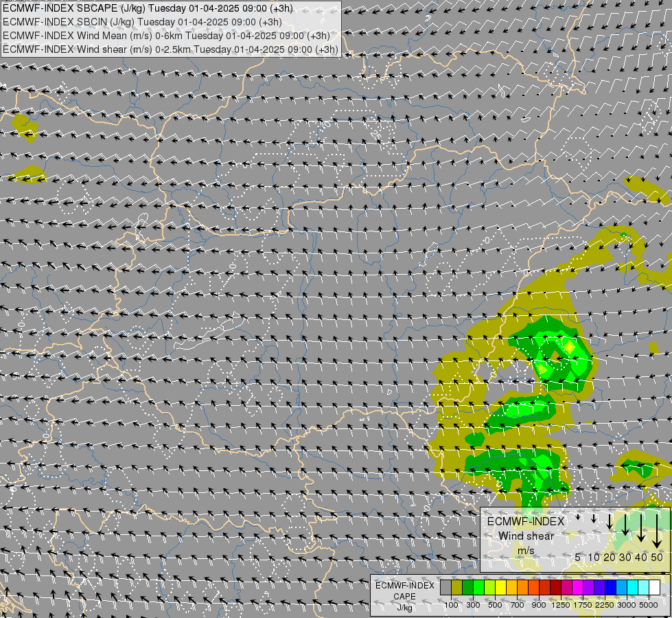The height and width of the screenshot is (618, 672).
Task: Click the 500 value on the CAPE scale
Action: (495, 605)
